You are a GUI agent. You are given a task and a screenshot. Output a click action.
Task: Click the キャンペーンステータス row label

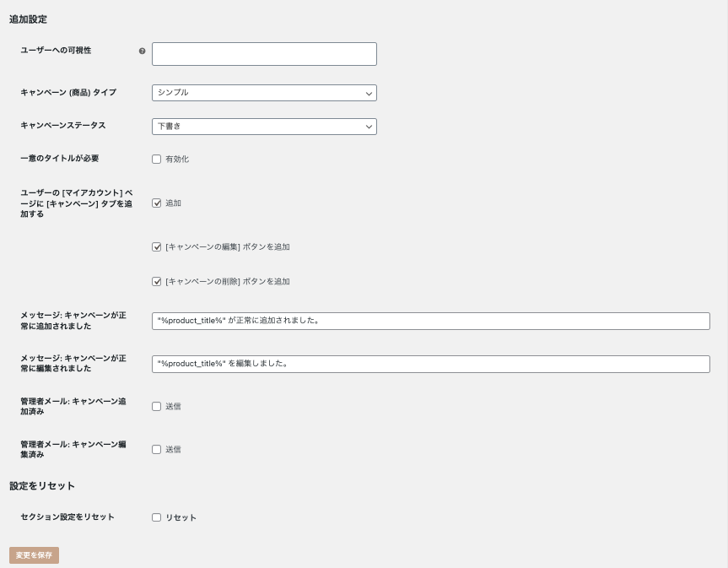pyautogui.click(x=63, y=125)
